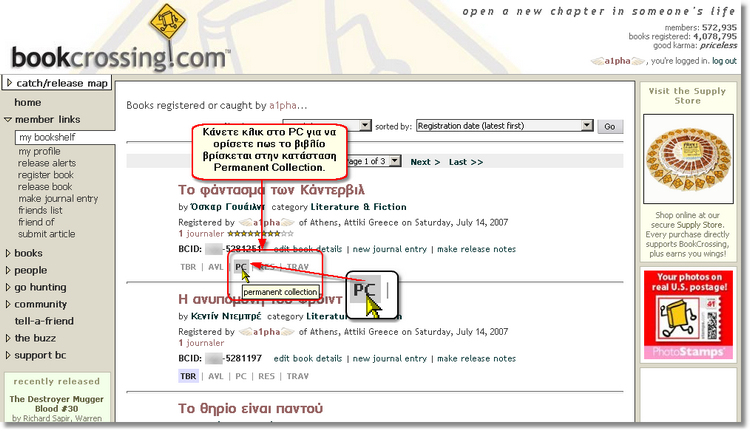Open the PhotoStamps advertisement image
750x431 pixels.
point(687,316)
